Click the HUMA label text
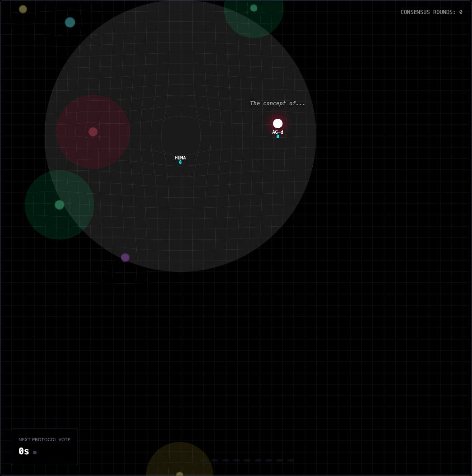Viewport: 472px width, 476px height. tap(180, 158)
